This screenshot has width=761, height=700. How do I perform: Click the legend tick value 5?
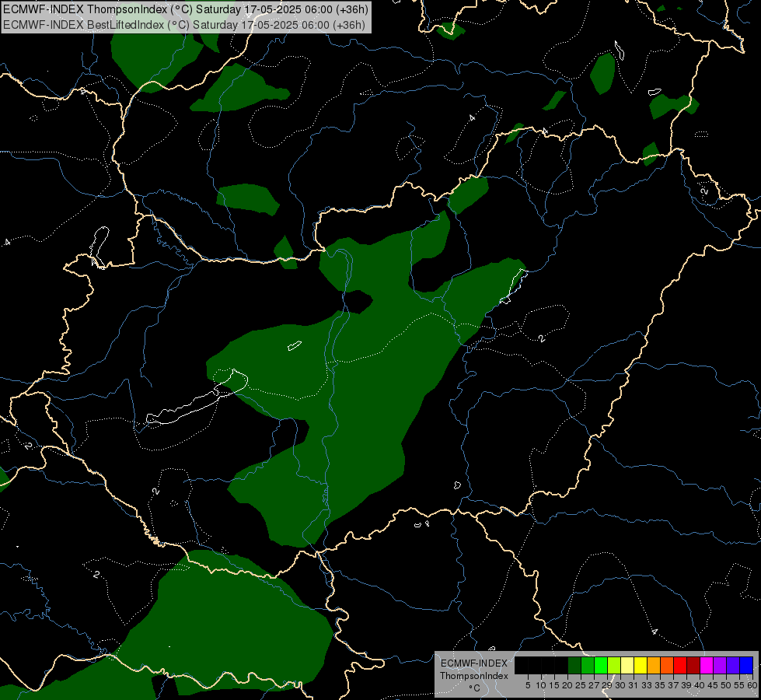point(528,685)
